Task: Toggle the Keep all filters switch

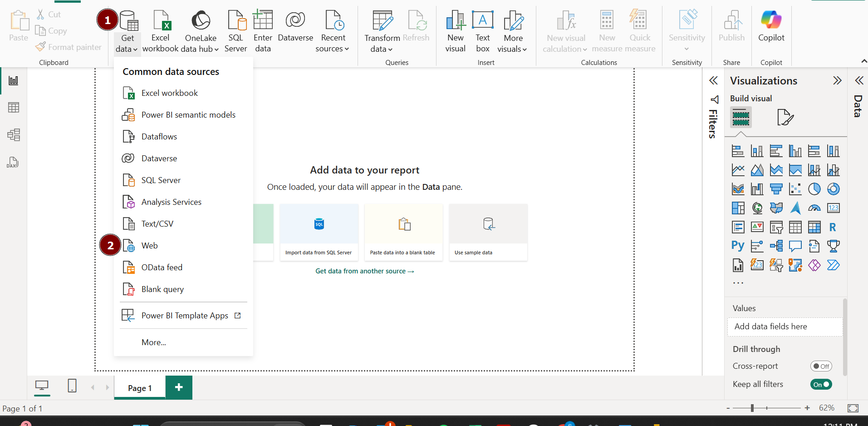Action: click(821, 384)
